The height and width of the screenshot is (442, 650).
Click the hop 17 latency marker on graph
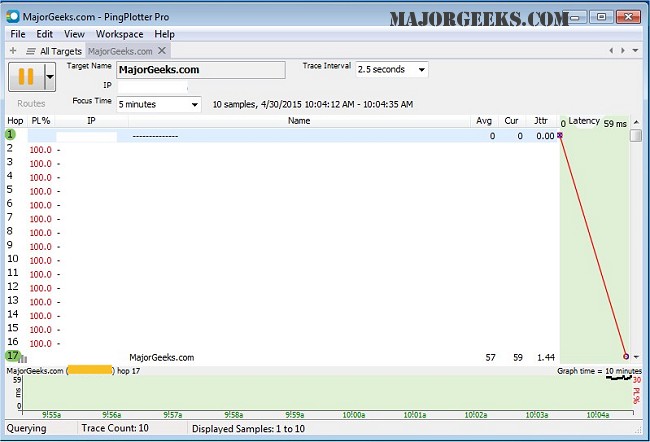[626, 357]
